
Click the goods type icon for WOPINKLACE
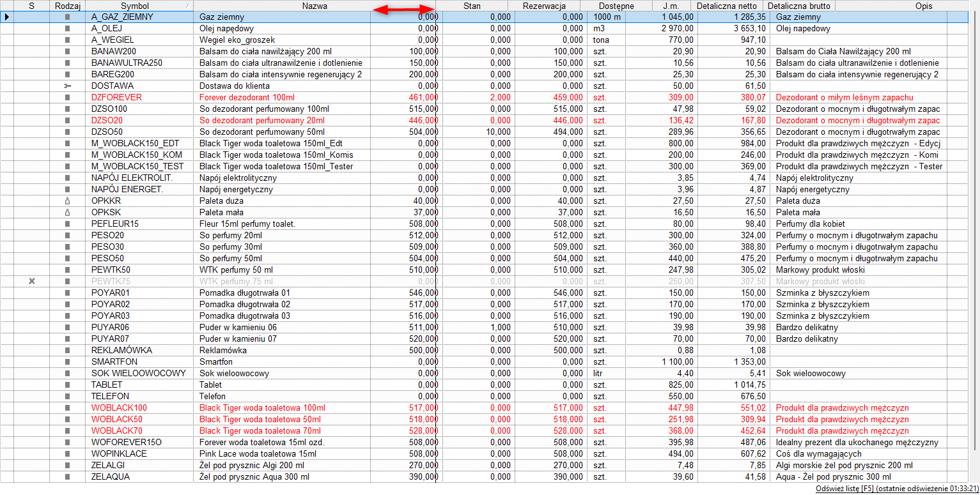pos(67,453)
